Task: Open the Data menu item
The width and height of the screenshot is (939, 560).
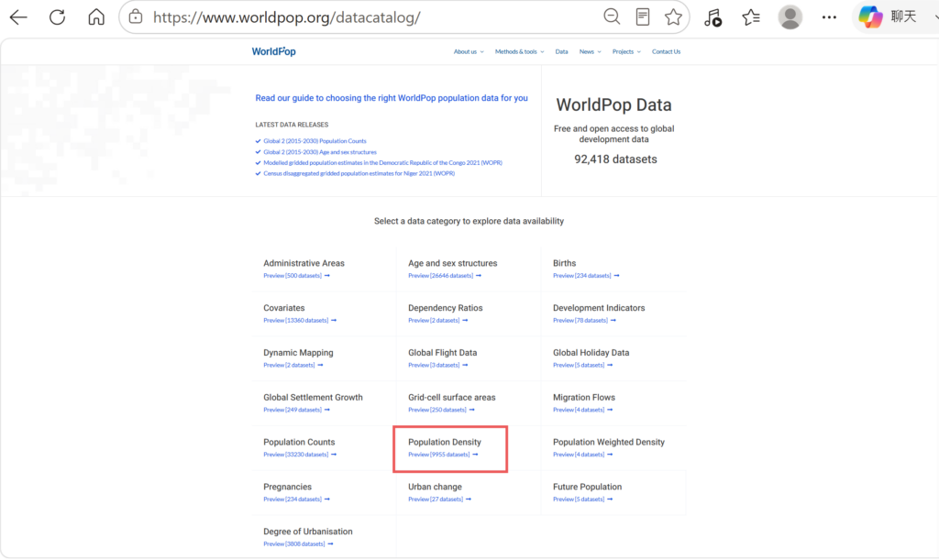Action: point(561,51)
